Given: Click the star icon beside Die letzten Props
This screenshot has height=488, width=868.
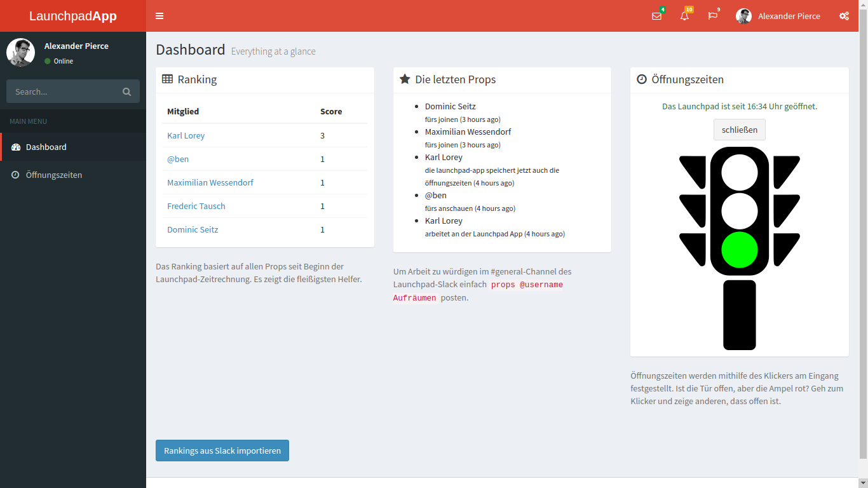Looking at the screenshot, I should [405, 79].
